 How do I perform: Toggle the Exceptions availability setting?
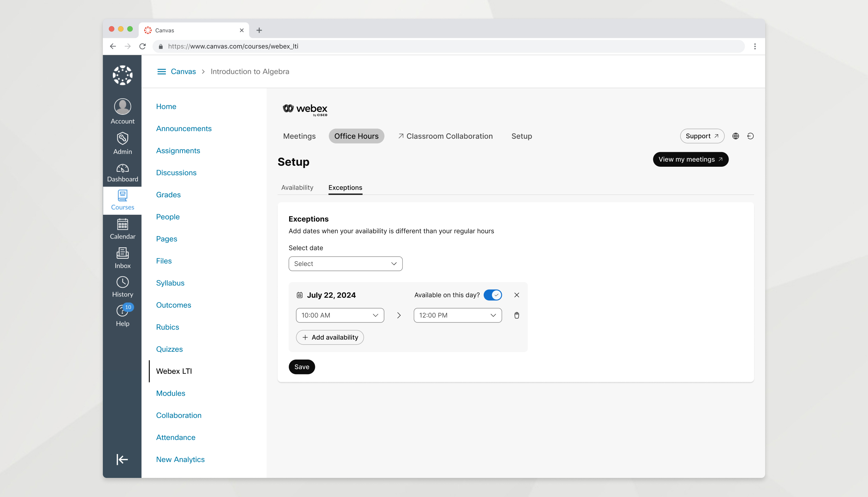click(492, 295)
